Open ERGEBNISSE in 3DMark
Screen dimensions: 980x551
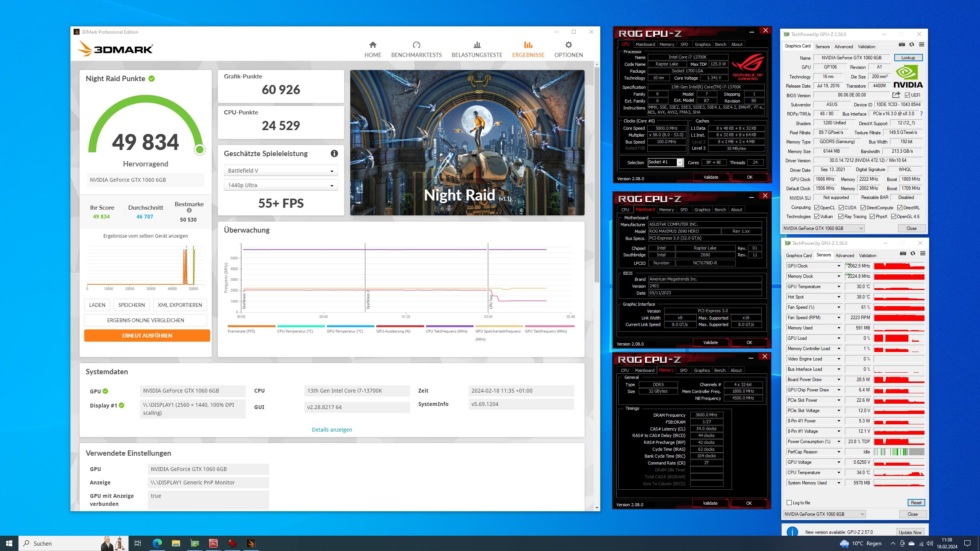[x=528, y=50]
